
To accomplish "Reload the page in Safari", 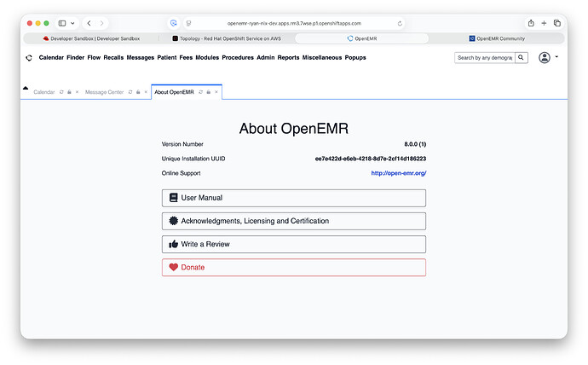I will [400, 23].
